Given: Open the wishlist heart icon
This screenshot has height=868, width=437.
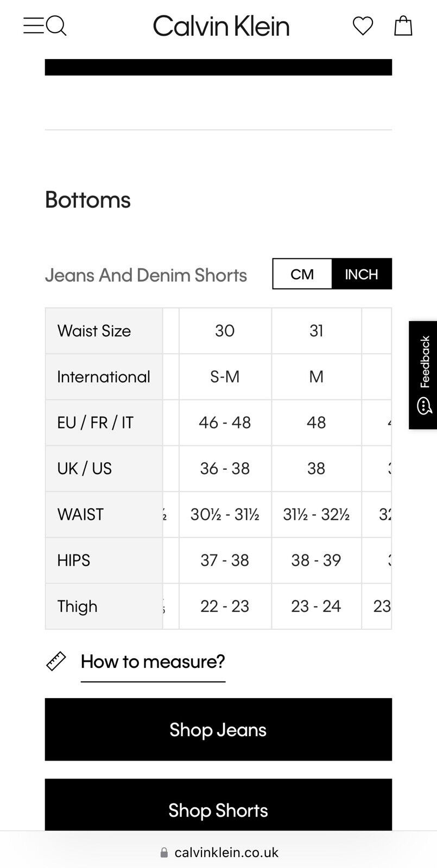Looking at the screenshot, I should click(363, 25).
